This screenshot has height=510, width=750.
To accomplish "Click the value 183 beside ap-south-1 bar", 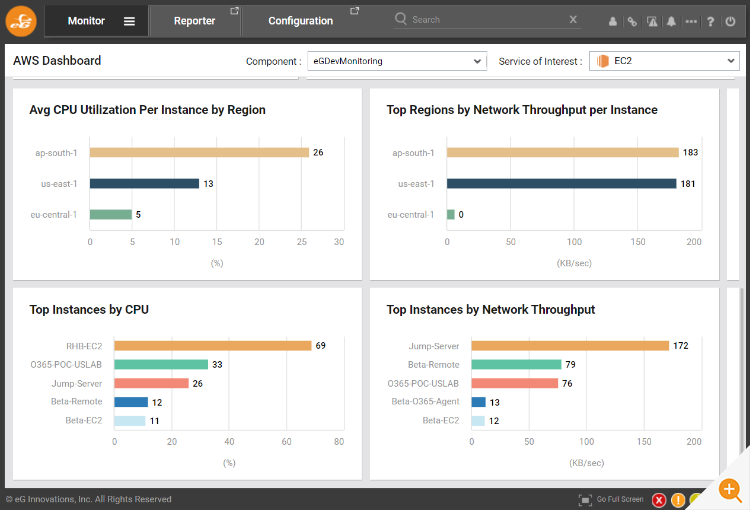I will click(690, 152).
